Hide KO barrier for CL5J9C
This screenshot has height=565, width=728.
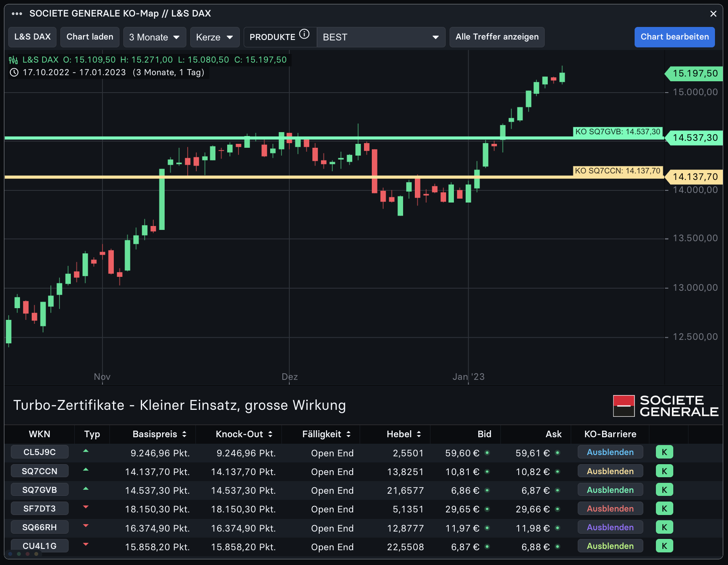click(610, 452)
